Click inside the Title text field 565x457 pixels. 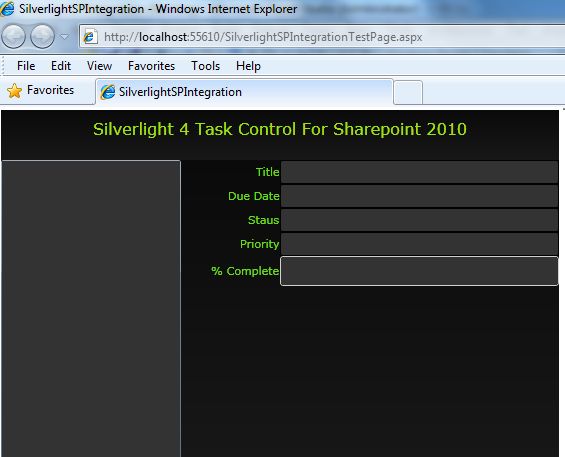[419, 172]
